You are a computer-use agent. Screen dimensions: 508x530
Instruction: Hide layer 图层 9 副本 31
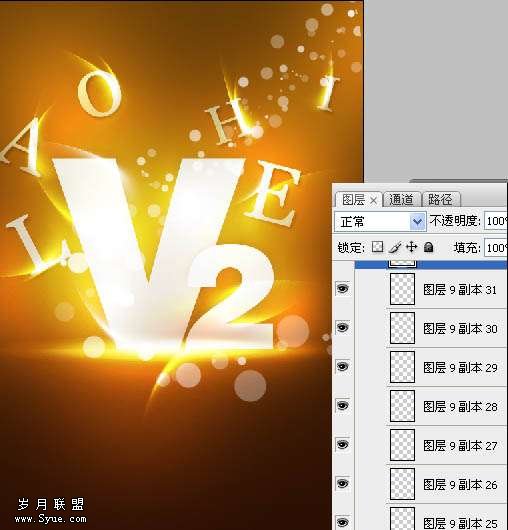(x=343, y=289)
